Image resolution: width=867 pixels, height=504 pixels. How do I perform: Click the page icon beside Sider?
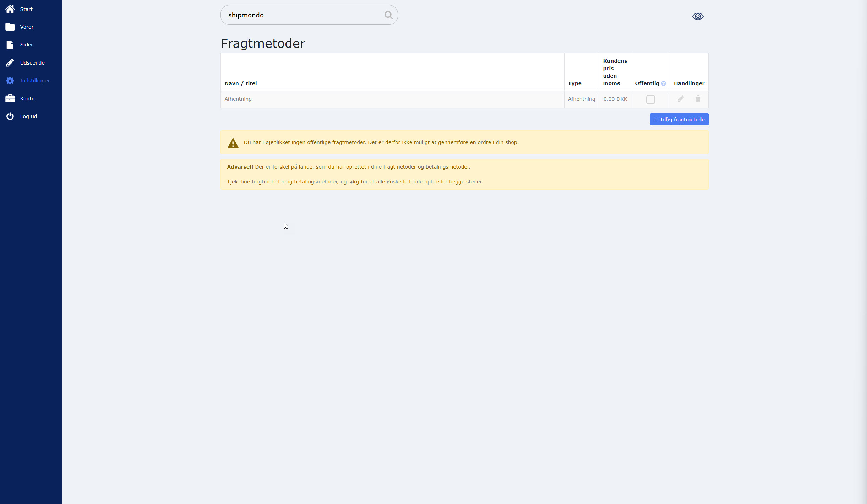10,45
